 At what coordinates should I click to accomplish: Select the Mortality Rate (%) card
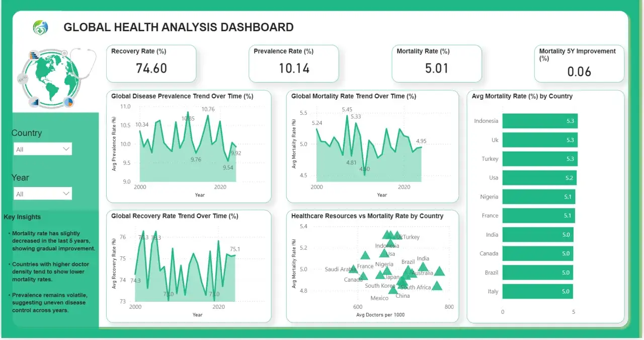437,63
